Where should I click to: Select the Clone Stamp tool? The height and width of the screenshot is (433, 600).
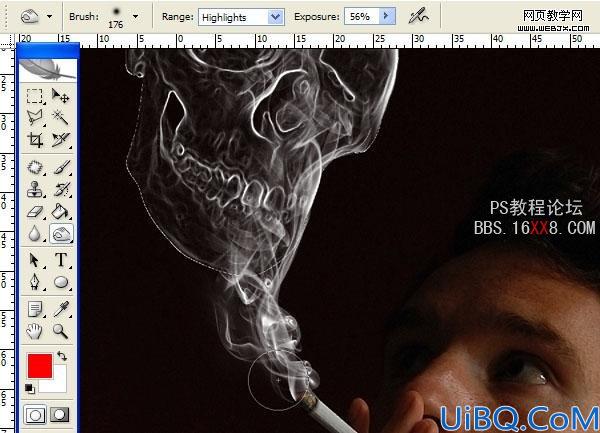tap(35, 189)
